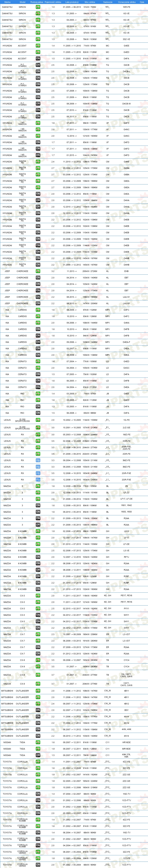Click the D4CB-L engine code cell
Screen dimensions: 148x868
(126, 71)
